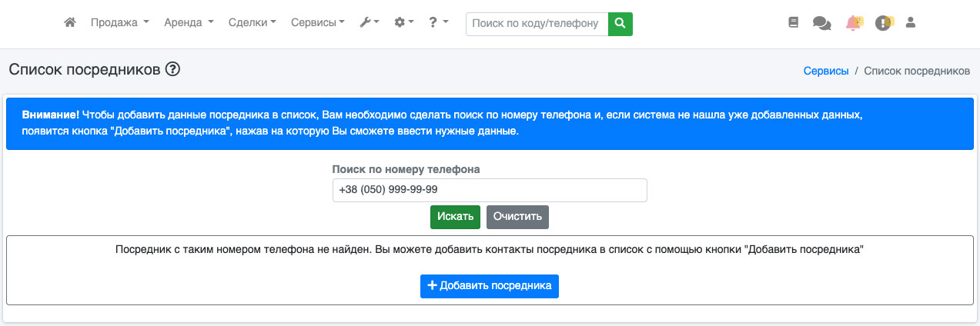980x326 pixels.
Task: Show notifications via bell icon
Action: click(853, 23)
